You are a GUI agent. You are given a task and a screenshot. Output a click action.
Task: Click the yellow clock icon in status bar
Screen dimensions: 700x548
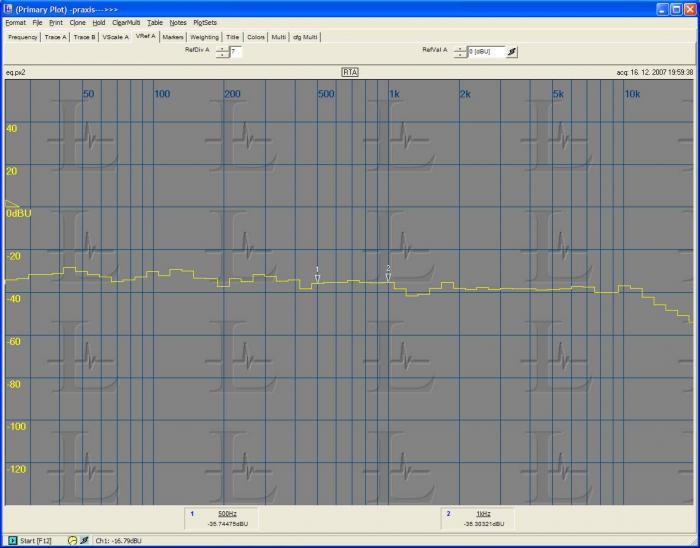pos(72,541)
